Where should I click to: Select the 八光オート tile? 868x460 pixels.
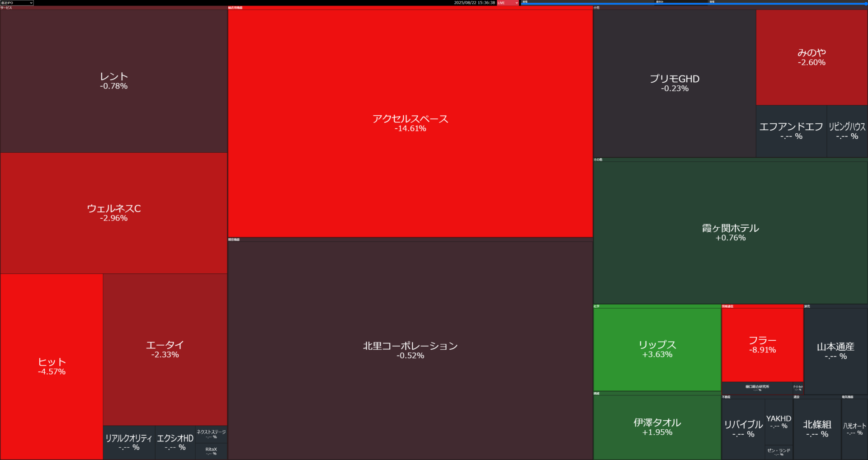[854, 429]
